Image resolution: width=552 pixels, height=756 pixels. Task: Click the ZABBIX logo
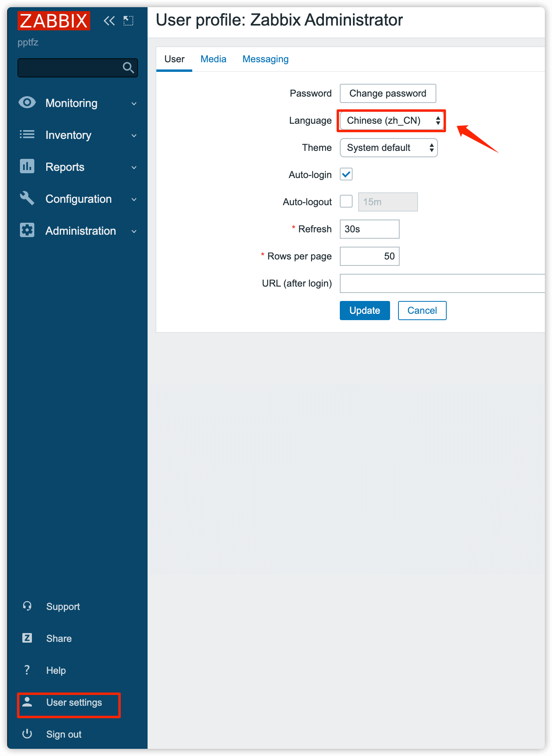coord(53,21)
